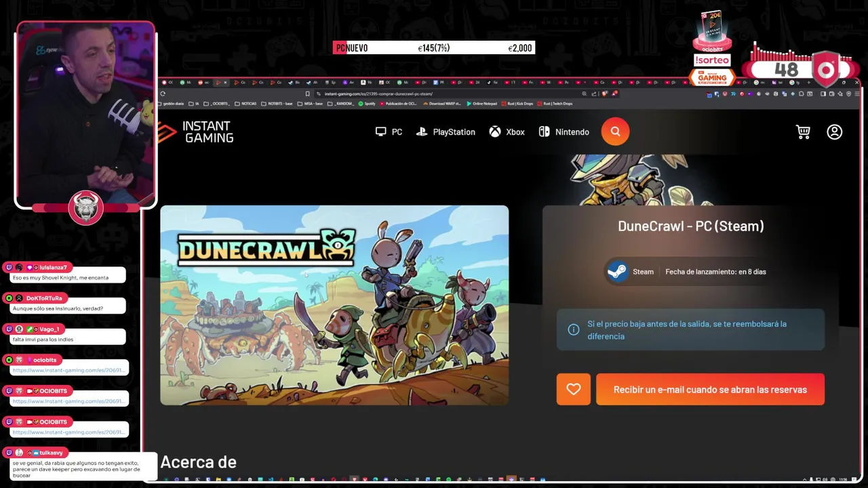Reload the page in the browser
This screenshot has height=488, width=868.
(163, 94)
